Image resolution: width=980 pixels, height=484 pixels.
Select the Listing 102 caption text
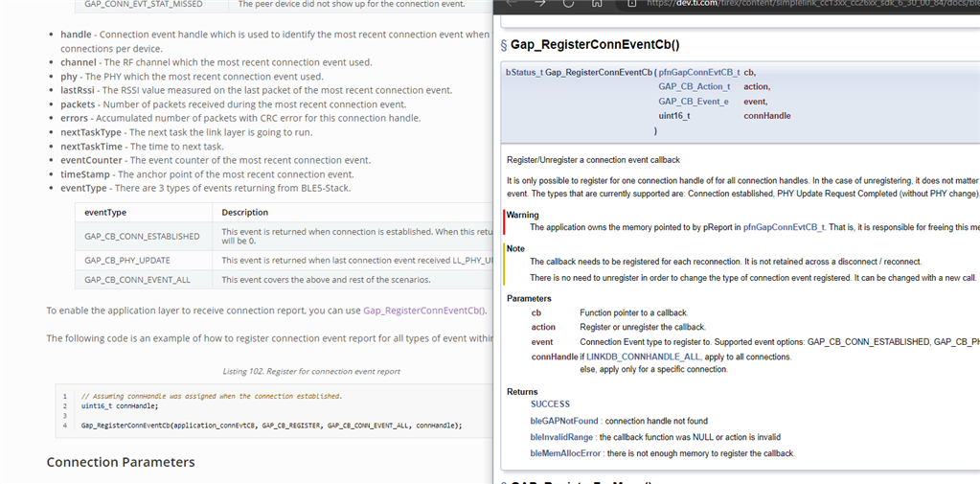[311, 372]
